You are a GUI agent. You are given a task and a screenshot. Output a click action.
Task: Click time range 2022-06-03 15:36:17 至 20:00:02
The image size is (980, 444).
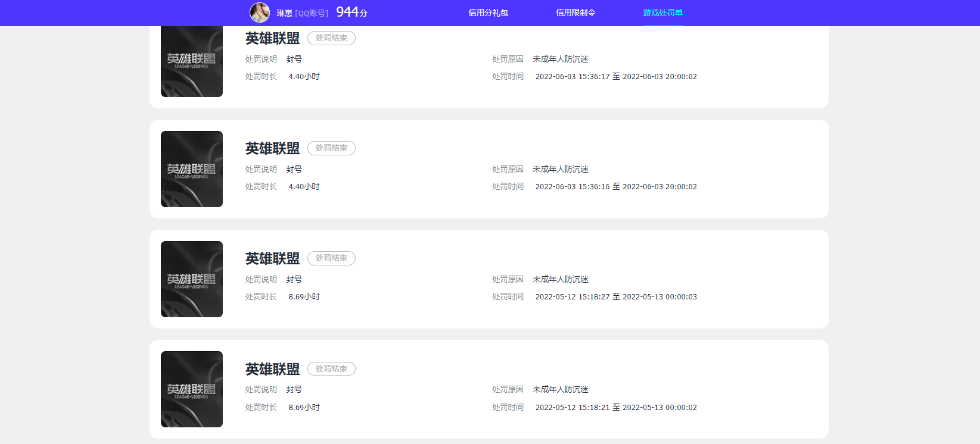pyautogui.click(x=616, y=76)
